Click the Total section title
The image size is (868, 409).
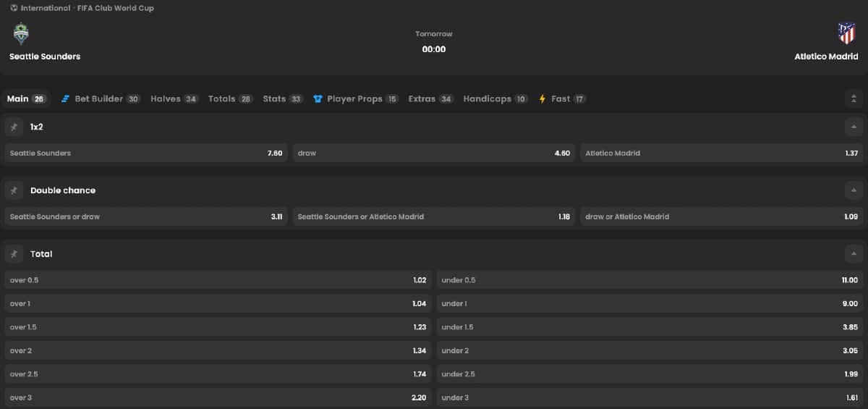tap(41, 254)
